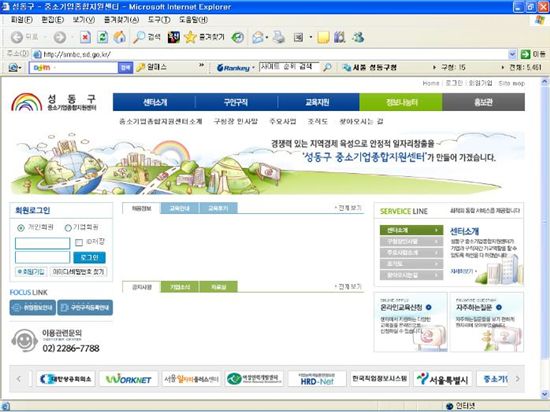Expand the Back button history arrow
Viewport: 550px width, 412px height.
click(x=45, y=37)
